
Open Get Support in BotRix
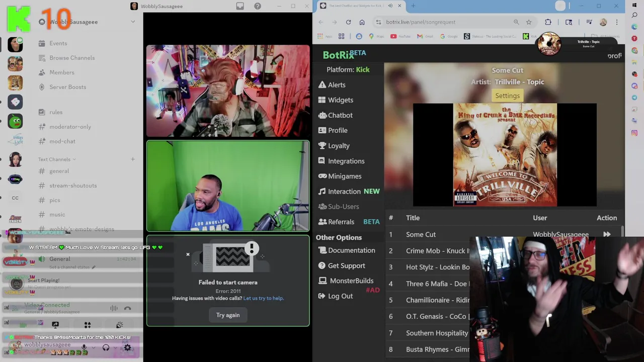click(342, 265)
